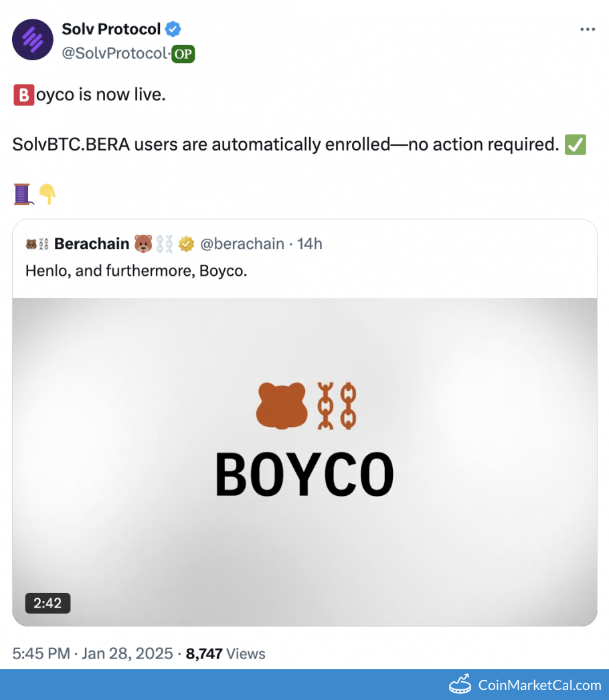
Task: Click the purple thread spool emoji
Action: click(x=23, y=195)
